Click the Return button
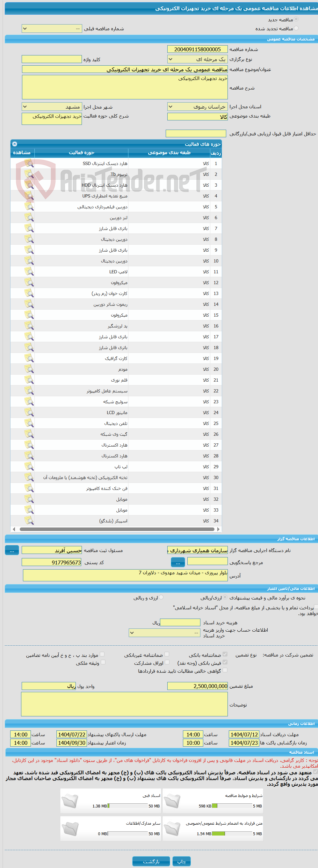 coord(151,861)
